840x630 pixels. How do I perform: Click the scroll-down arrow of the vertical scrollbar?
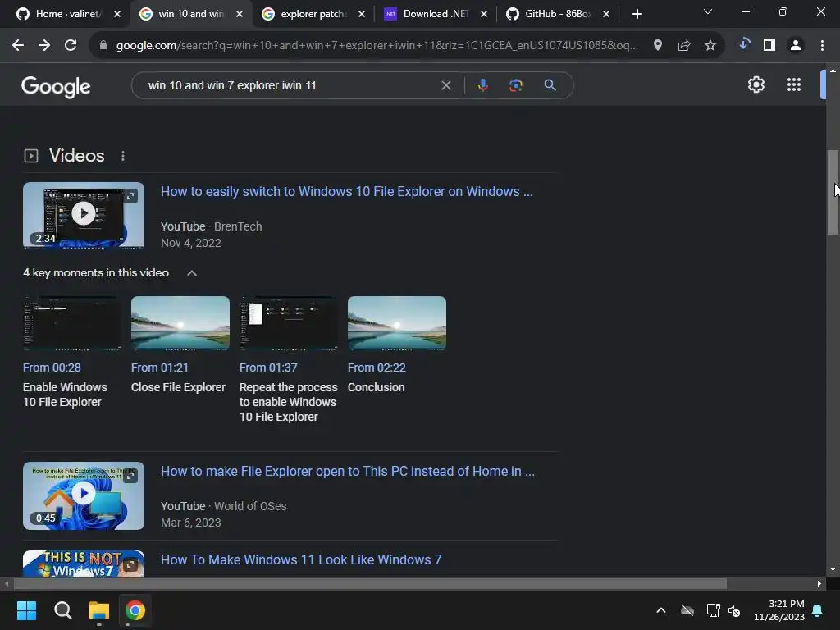pyautogui.click(x=832, y=569)
